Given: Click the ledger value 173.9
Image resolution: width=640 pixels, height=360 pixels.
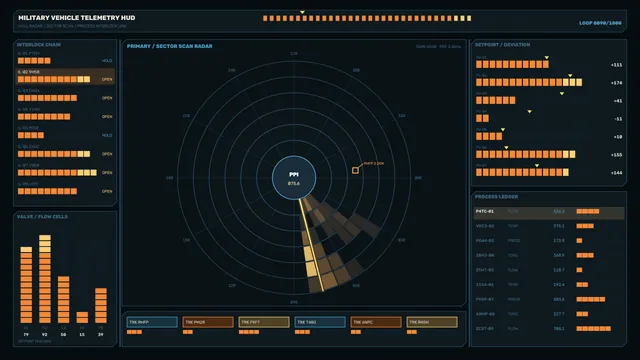Looking at the screenshot, I should (x=559, y=241).
